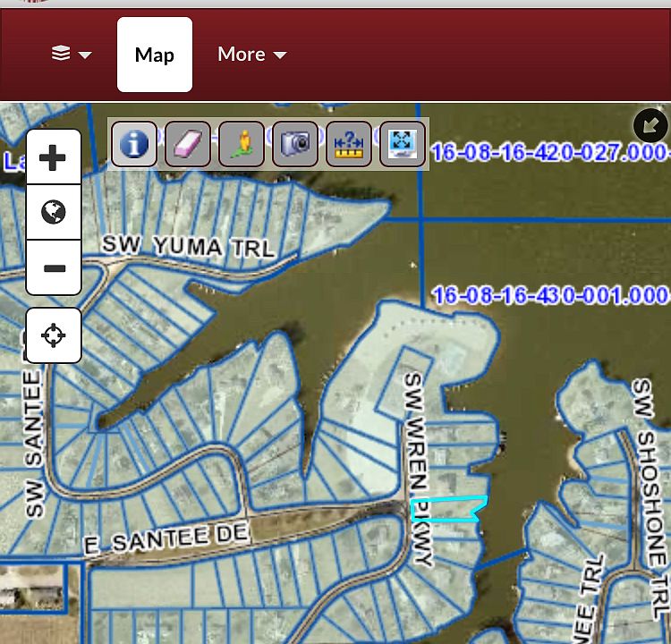This screenshot has width=671, height=644.
Task: Select the eraser clear tool
Action: coord(188,144)
